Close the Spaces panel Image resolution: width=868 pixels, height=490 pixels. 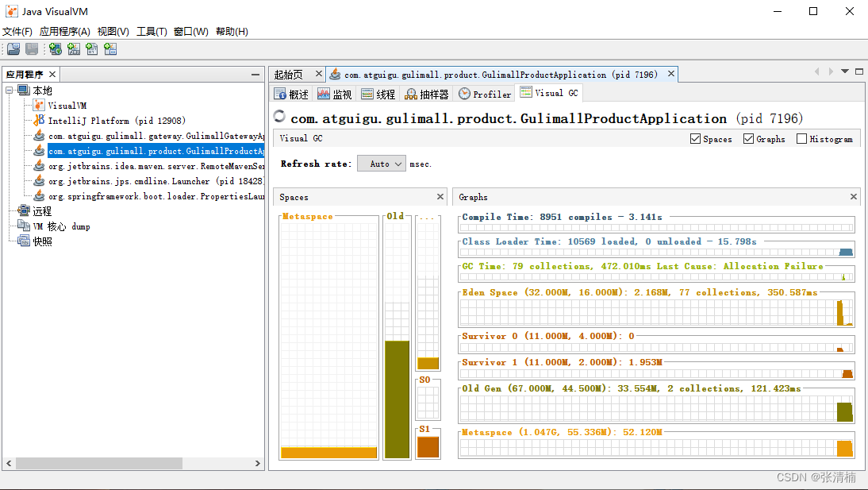point(440,197)
